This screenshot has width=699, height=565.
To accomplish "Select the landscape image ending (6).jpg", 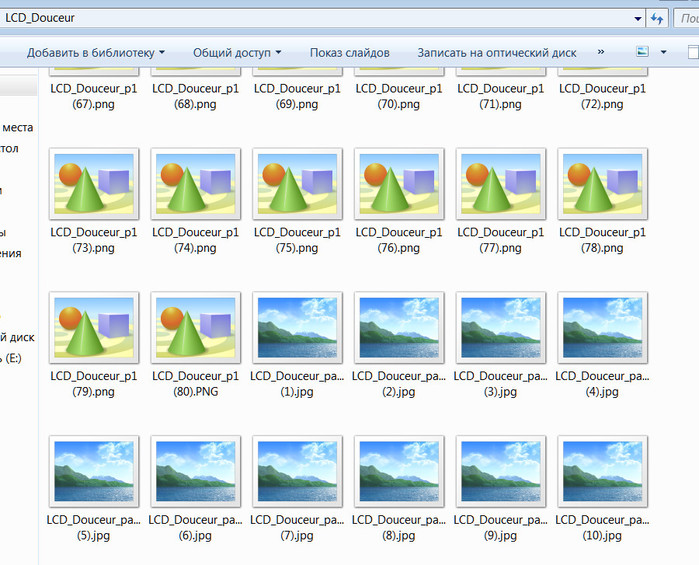I will coord(195,471).
